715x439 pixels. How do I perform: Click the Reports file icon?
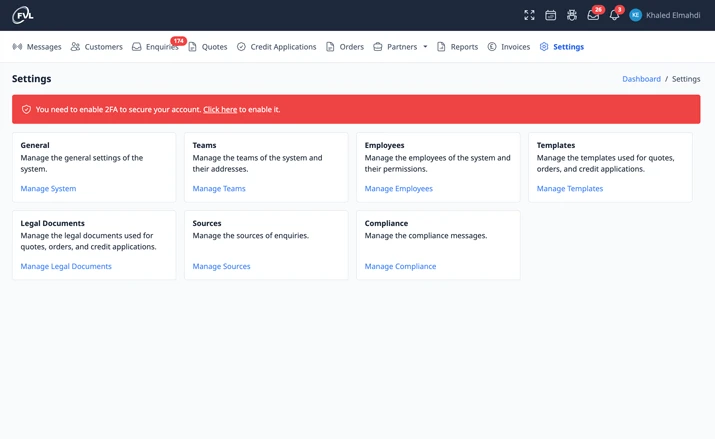coord(441,46)
